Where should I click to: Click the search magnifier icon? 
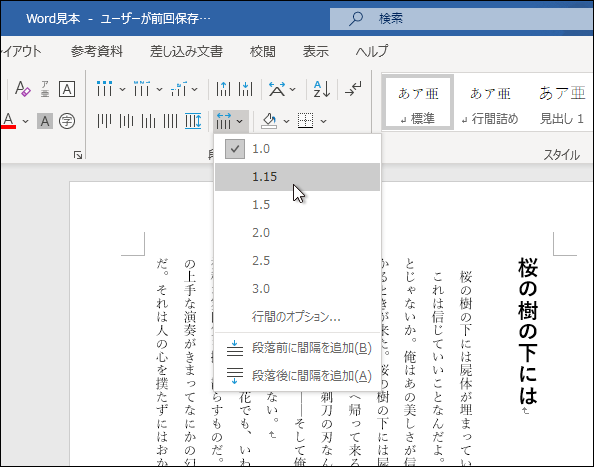coord(356,19)
